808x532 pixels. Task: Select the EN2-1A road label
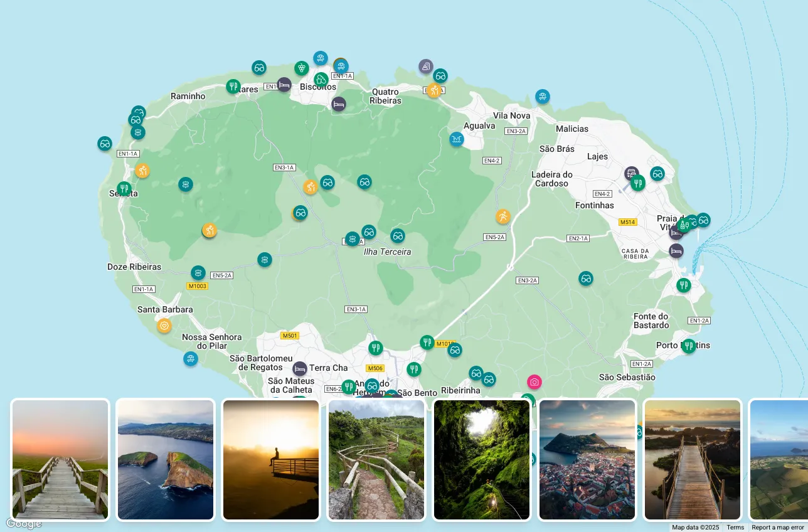tap(578, 238)
